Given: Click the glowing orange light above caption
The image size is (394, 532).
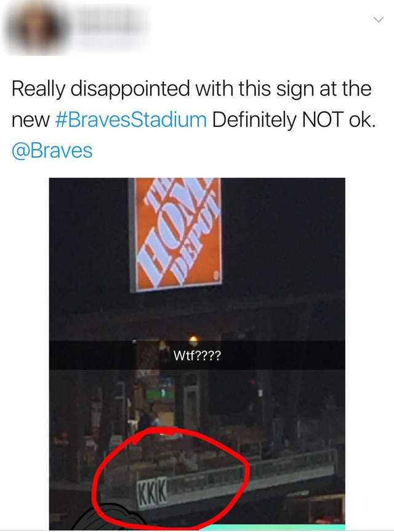Looking at the screenshot, I should point(193,339).
